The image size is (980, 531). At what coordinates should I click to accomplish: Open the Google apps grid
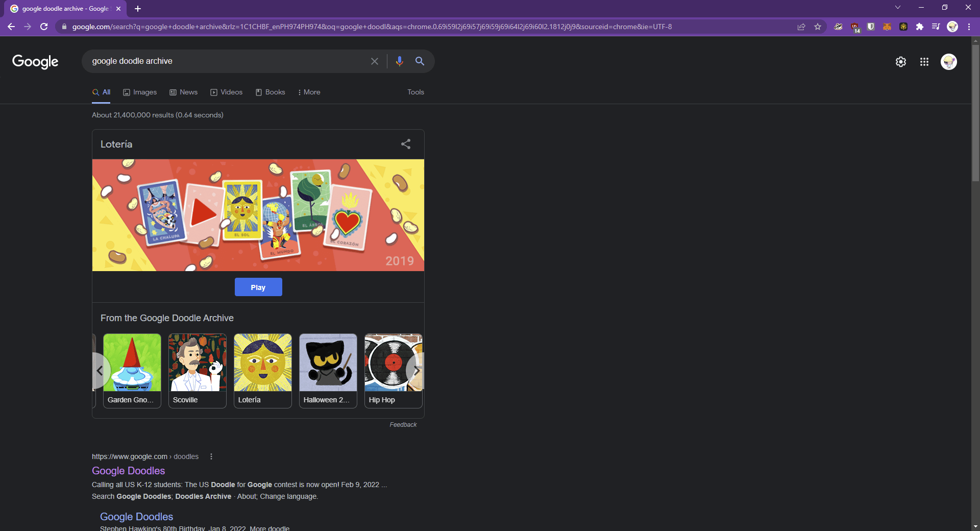point(924,62)
